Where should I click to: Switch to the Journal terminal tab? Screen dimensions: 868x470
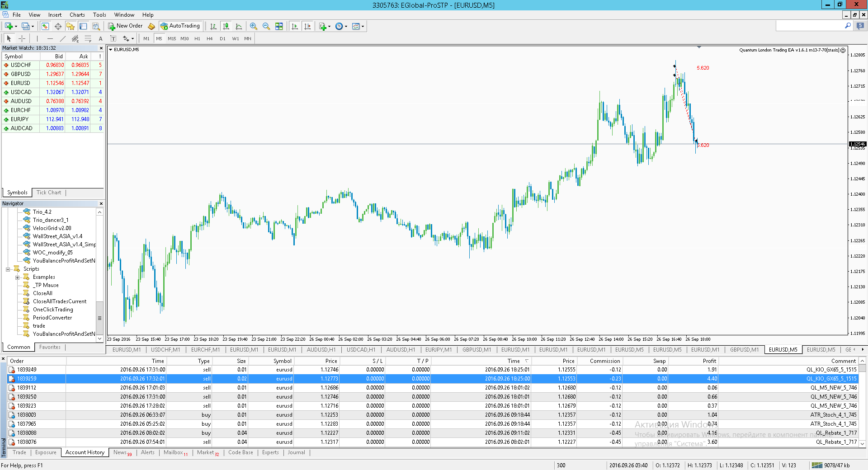[x=296, y=452]
